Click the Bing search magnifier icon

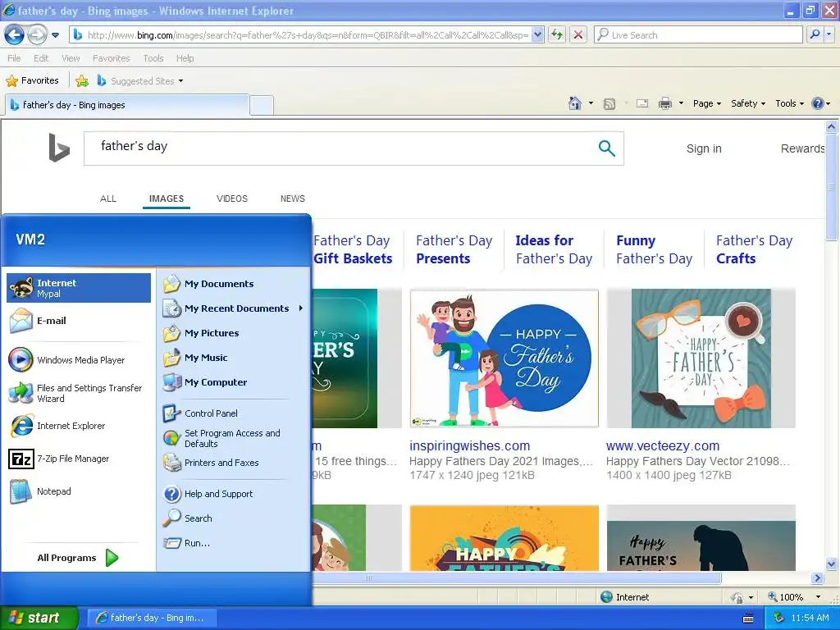coord(606,148)
